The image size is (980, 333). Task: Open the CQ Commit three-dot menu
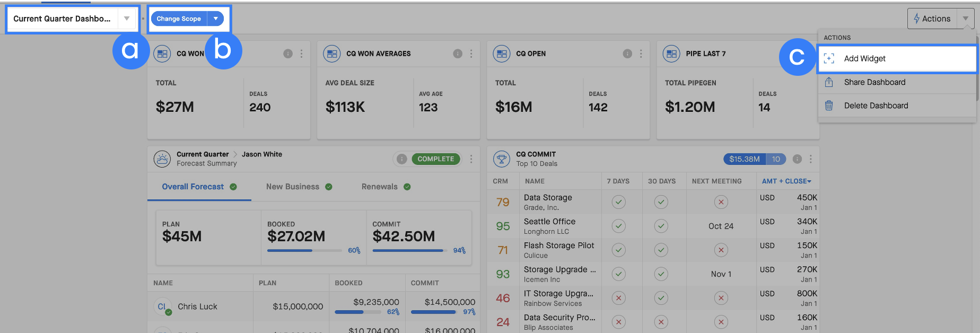(x=810, y=159)
